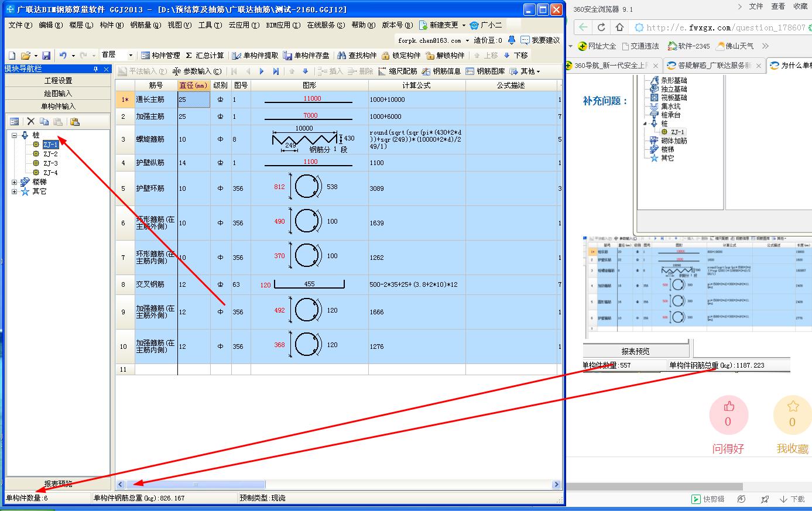This screenshot has height=511, width=812.
Task: Switch to 绘图输入 navigation section
Action: [58, 94]
